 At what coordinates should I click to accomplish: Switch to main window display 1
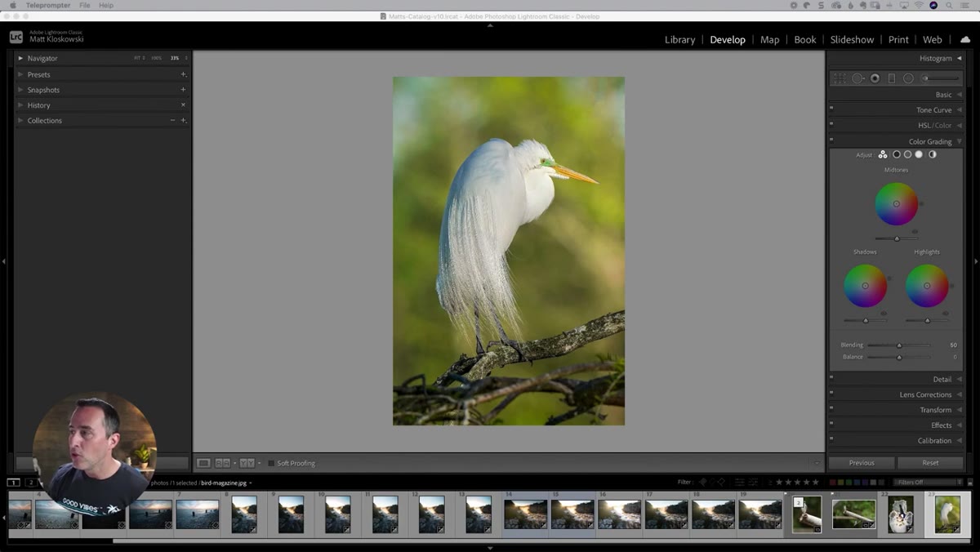coord(13,483)
